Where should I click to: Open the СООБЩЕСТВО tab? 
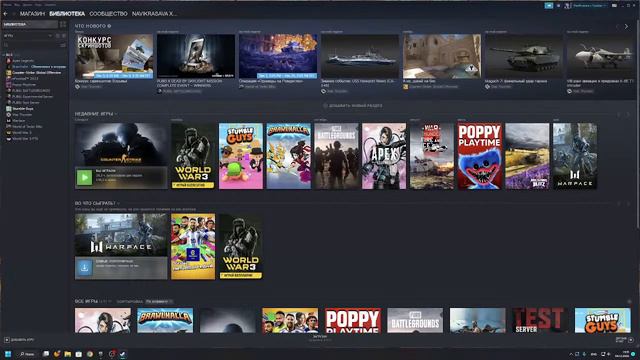108,14
